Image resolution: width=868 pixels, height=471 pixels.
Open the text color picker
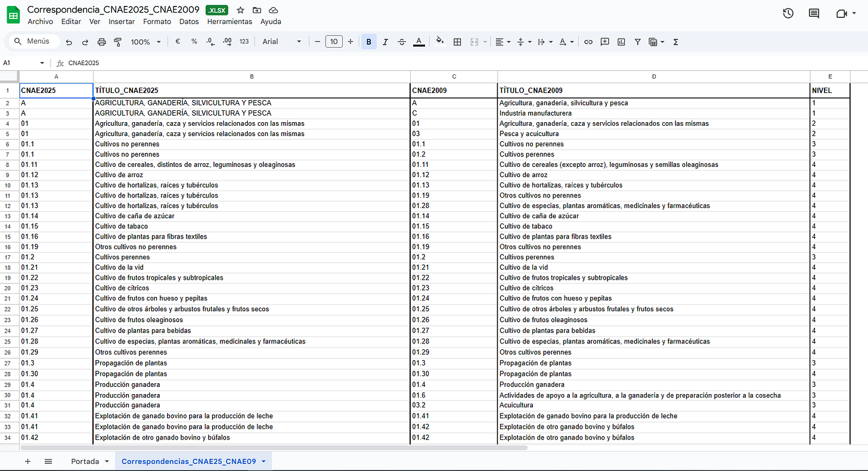click(x=419, y=42)
